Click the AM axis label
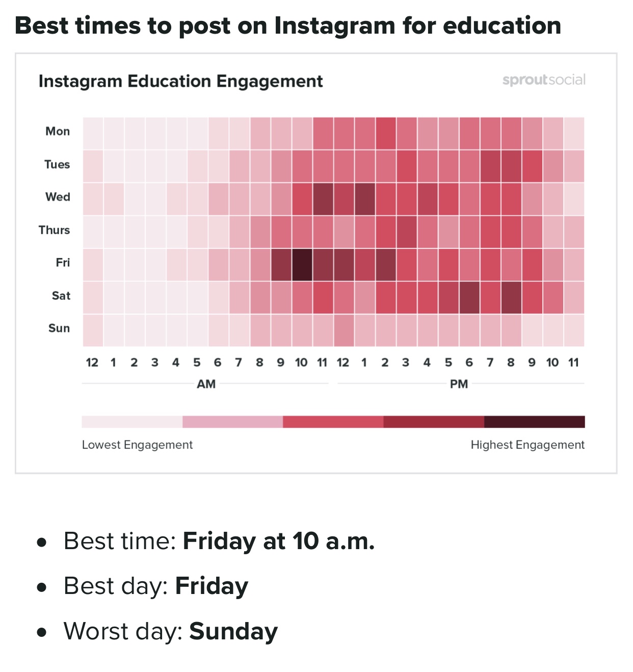The width and height of the screenshot is (633, 672). click(206, 384)
